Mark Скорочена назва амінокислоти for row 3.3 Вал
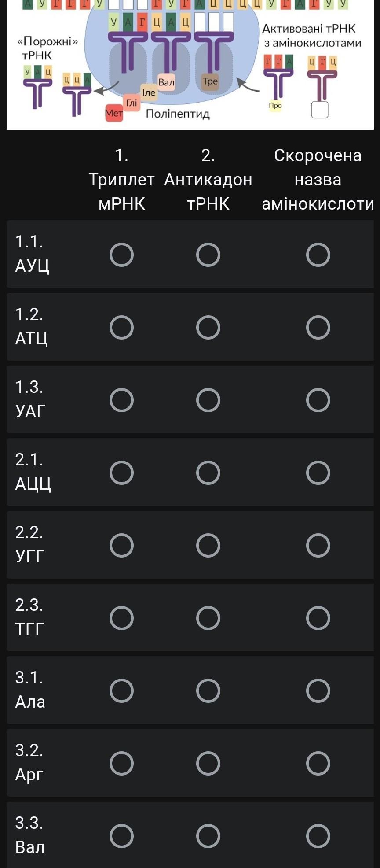The width and height of the screenshot is (380, 868). [x=318, y=836]
